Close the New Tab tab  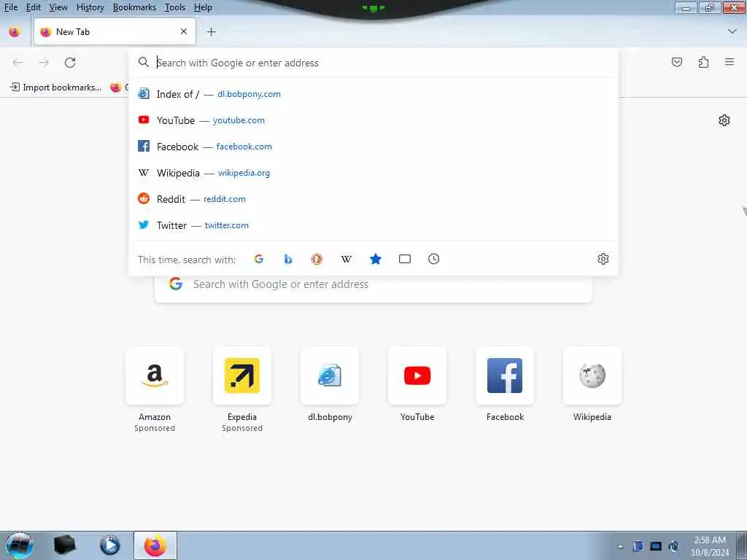pos(184,31)
